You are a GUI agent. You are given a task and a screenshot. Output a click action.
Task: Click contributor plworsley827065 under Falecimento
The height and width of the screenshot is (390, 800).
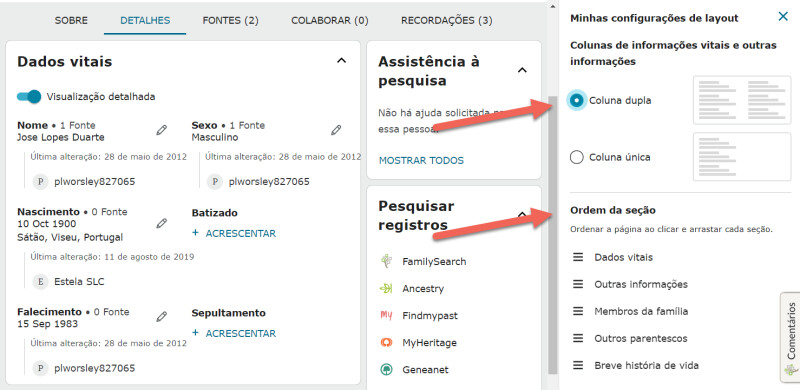[95, 369]
